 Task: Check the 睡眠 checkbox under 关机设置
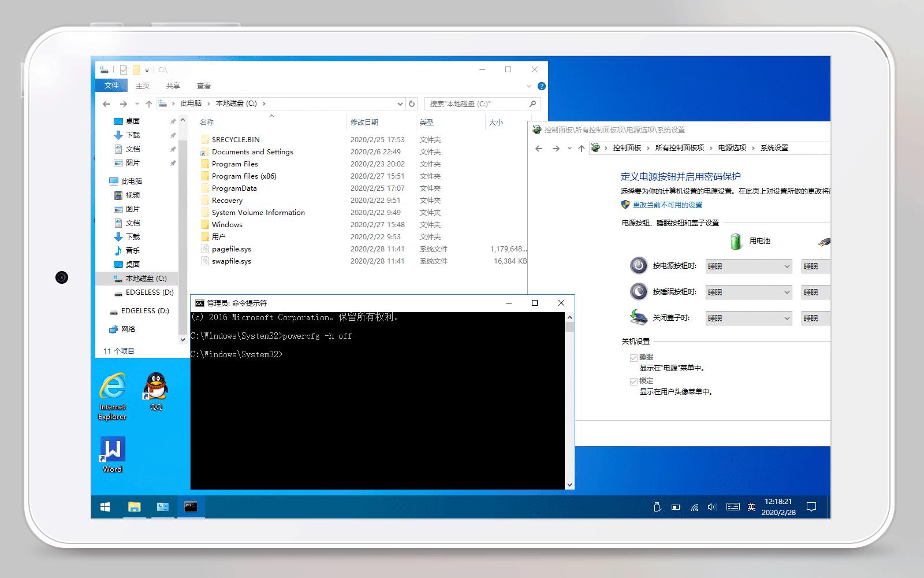[x=634, y=357]
